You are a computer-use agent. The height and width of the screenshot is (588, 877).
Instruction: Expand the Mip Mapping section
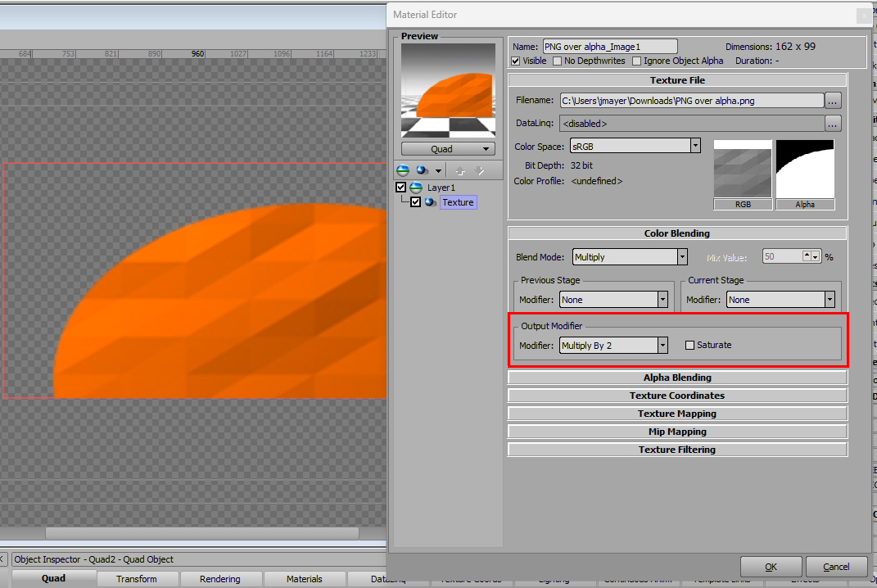(x=677, y=432)
